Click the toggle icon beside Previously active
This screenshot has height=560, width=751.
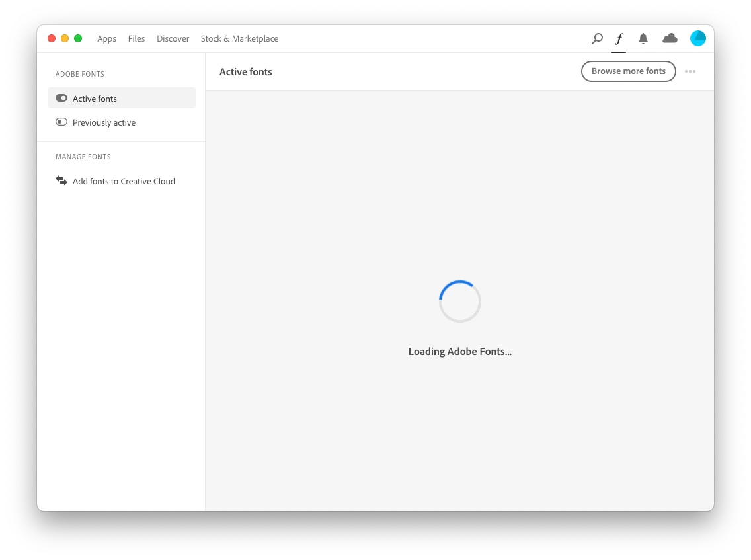pos(61,122)
